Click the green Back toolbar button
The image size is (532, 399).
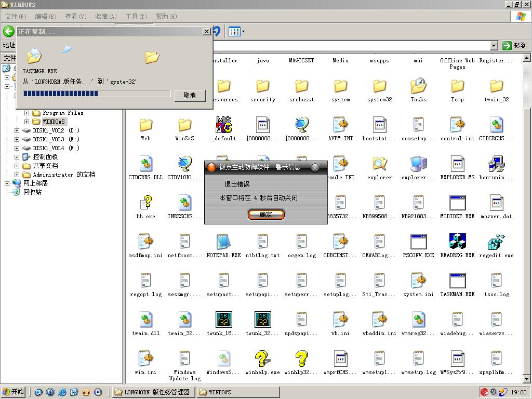[8, 32]
